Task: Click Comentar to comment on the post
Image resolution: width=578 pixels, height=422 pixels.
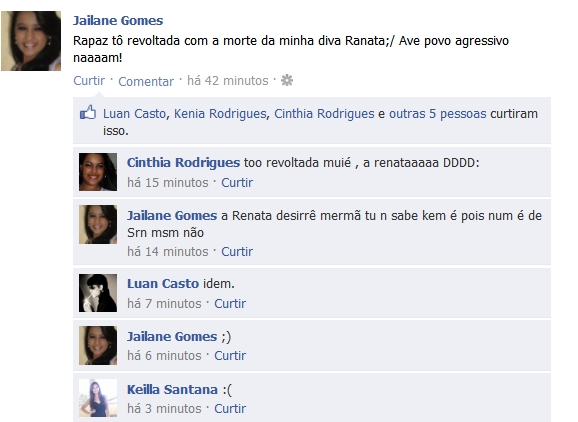Action: pos(146,81)
